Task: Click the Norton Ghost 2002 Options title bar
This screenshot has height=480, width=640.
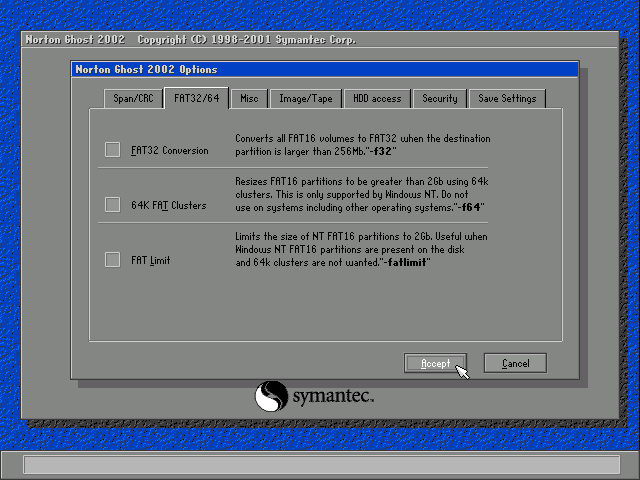Action: [x=325, y=69]
